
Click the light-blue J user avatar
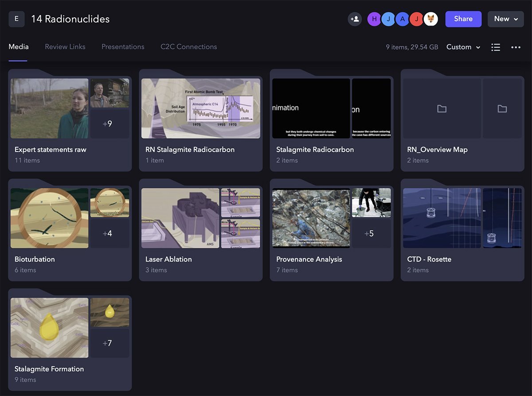pyautogui.click(x=388, y=19)
